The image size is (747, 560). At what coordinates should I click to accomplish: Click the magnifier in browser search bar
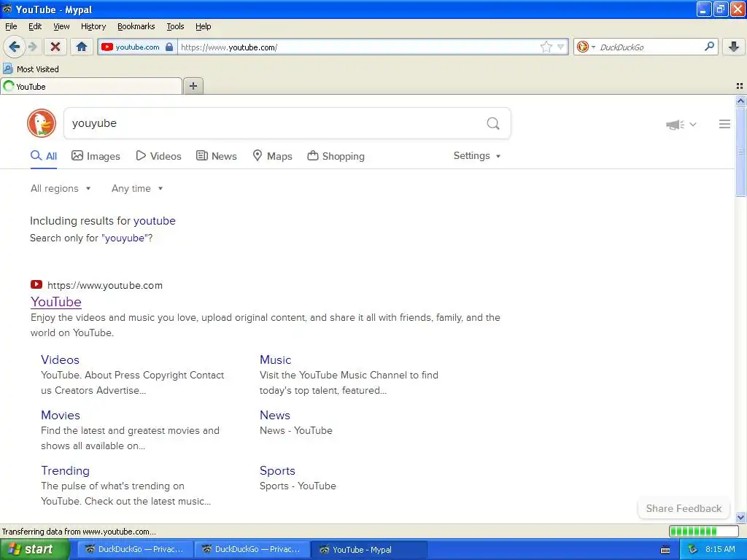click(709, 46)
